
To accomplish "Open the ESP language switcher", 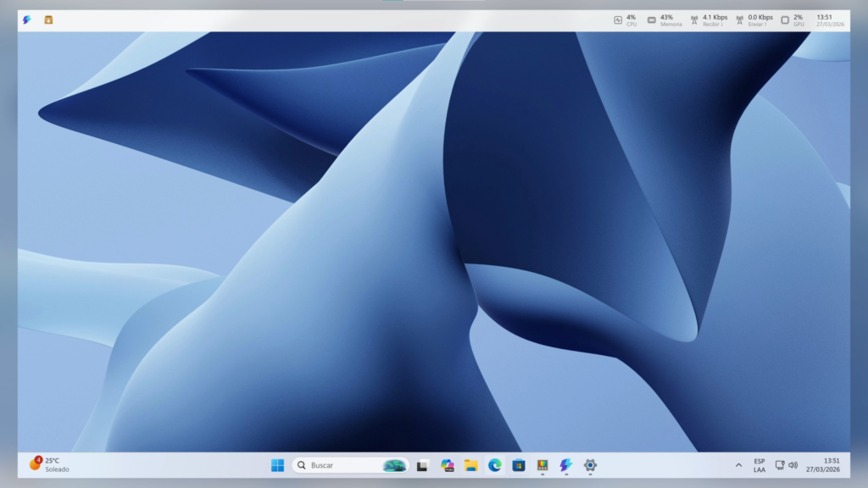I will pos(758,464).
